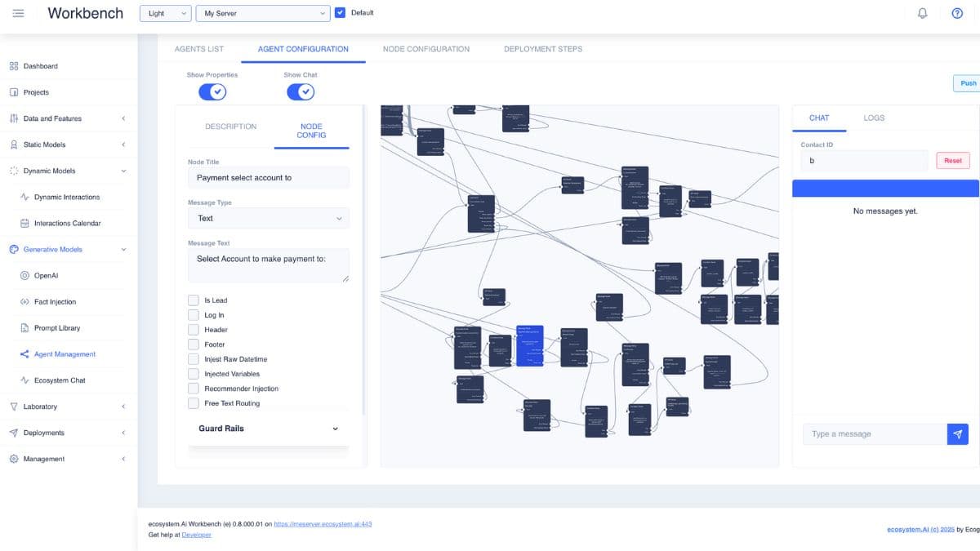980x551 pixels.
Task: Check the Is Lead checkbox
Action: [x=194, y=300]
